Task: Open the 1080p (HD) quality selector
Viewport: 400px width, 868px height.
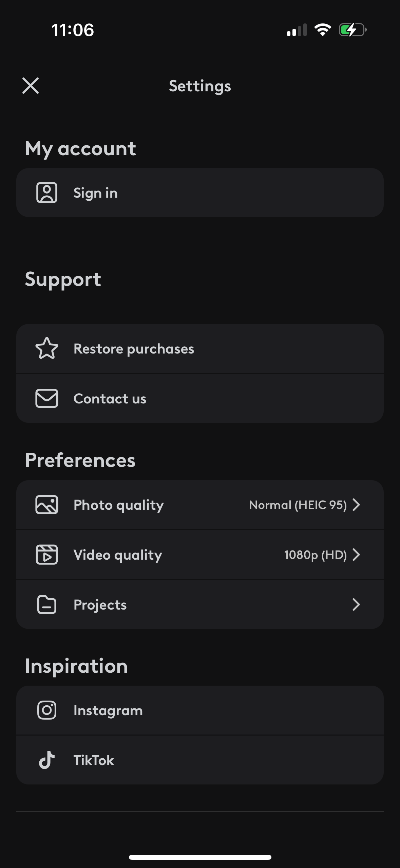Action: click(315, 555)
